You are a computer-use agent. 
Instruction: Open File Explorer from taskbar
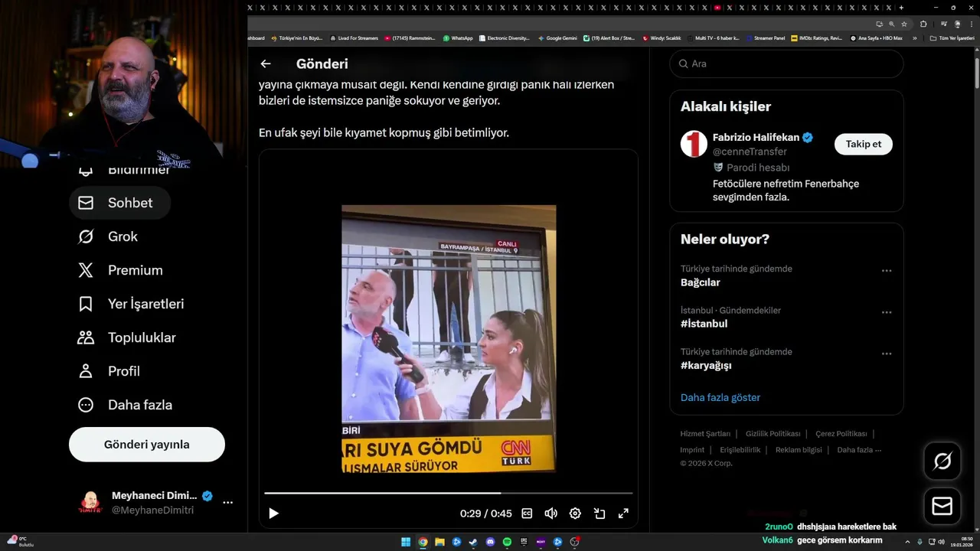(439, 542)
